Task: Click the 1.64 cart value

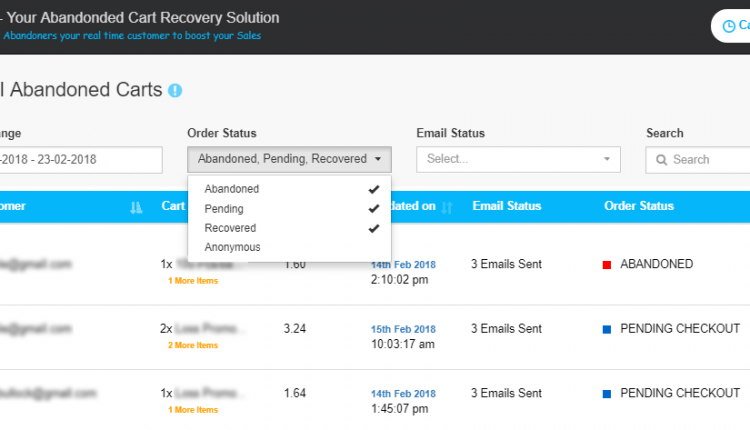Action: click(295, 393)
